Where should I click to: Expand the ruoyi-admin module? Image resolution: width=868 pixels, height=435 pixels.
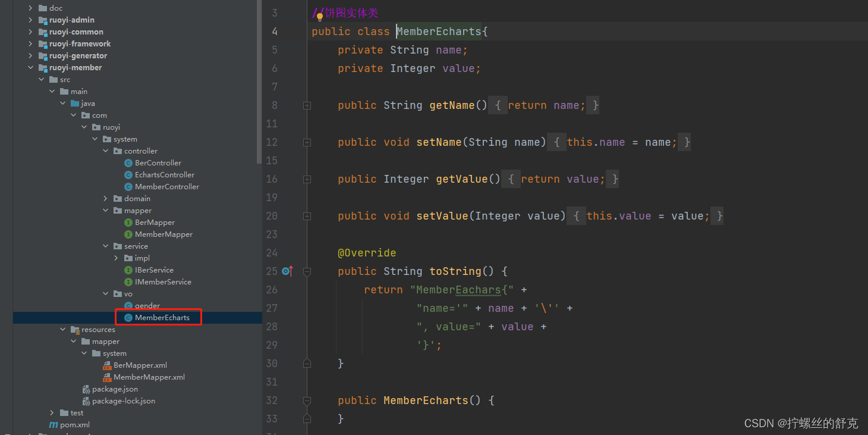point(31,20)
